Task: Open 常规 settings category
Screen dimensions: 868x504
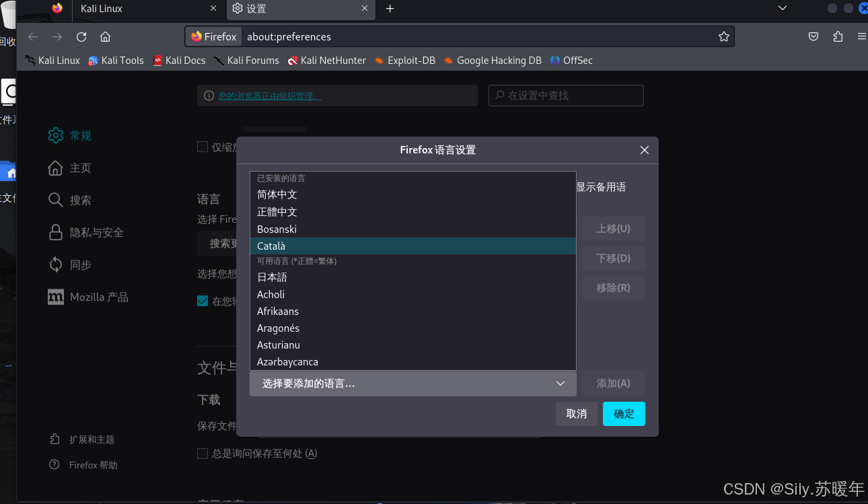Action: pyautogui.click(x=70, y=135)
